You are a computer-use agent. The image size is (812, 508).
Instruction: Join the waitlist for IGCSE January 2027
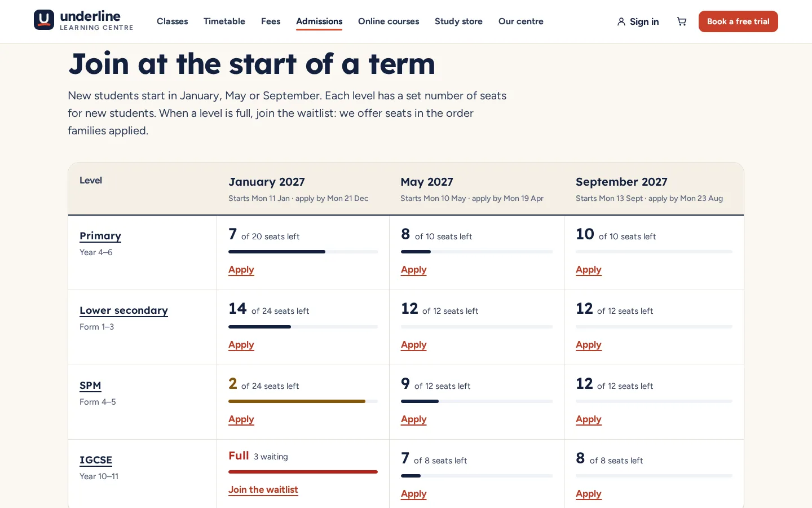(263, 490)
